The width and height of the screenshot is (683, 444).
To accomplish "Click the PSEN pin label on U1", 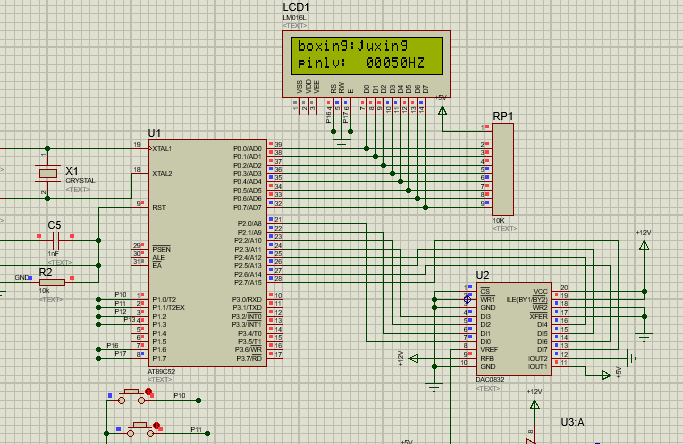I will [x=161, y=249].
